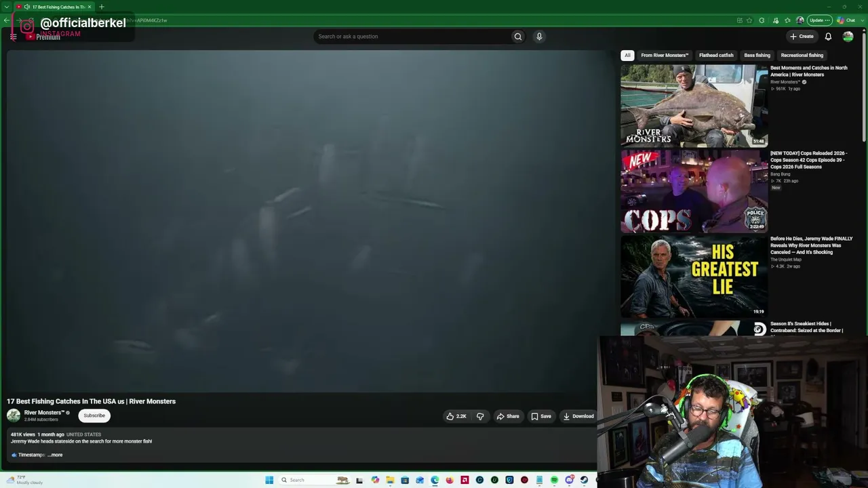Open the Copilot Chat button
Image resolution: width=868 pixels, height=488 pixels.
tap(846, 20)
